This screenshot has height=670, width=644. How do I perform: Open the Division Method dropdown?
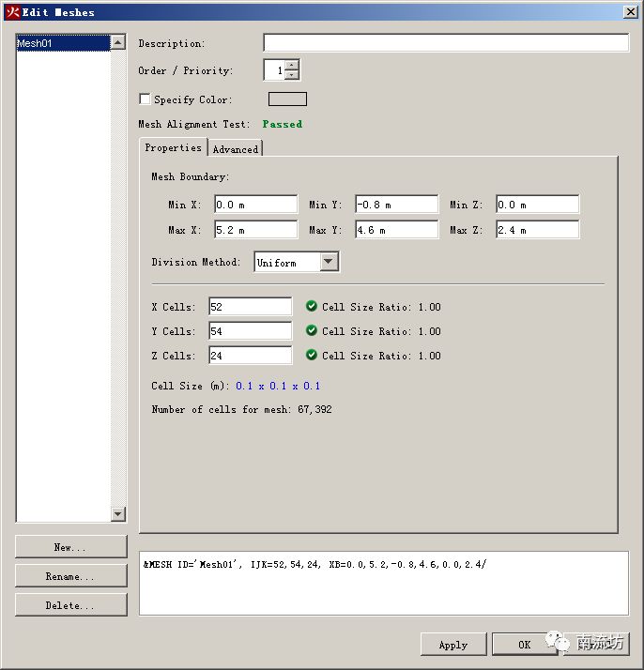tap(329, 263)
